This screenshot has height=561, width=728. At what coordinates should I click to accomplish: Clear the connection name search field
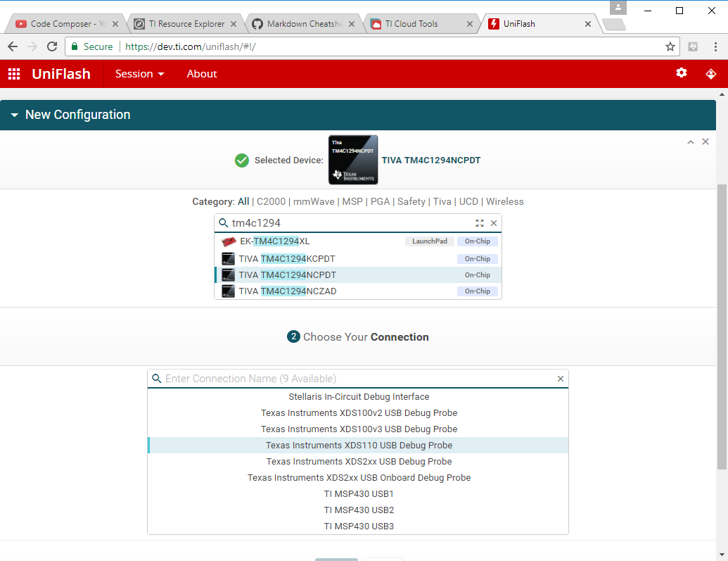coord(561,379)
